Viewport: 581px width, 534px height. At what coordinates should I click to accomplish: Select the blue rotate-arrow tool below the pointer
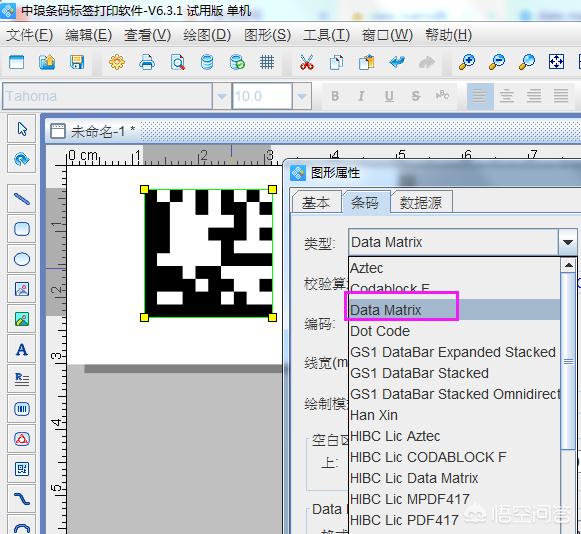click(22, 159)
